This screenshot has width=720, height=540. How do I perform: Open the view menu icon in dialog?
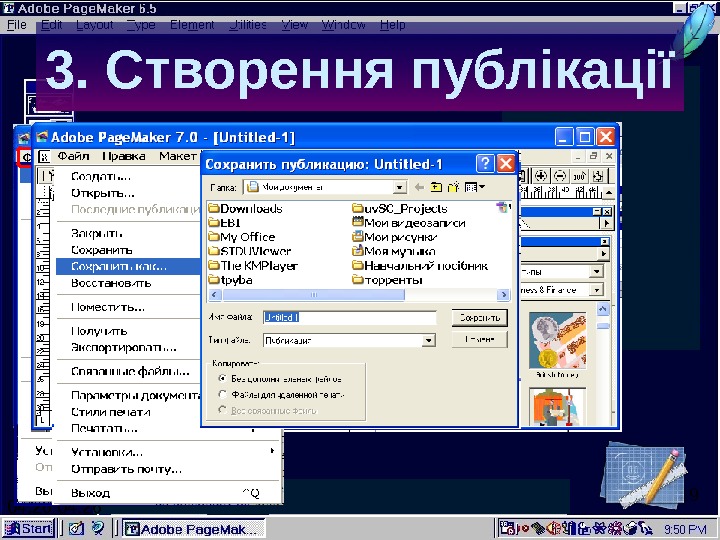point(475,187)
